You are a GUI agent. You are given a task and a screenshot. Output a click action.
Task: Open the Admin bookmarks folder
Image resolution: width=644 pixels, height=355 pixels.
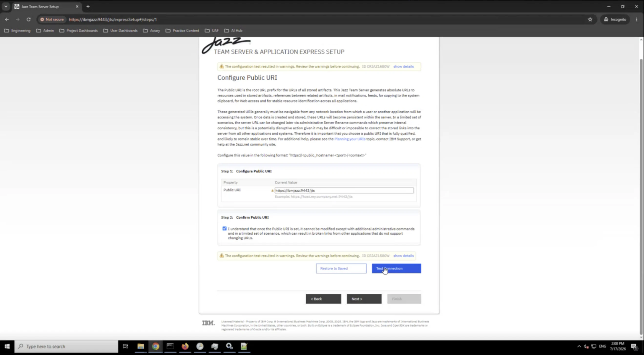pos(45,31)
